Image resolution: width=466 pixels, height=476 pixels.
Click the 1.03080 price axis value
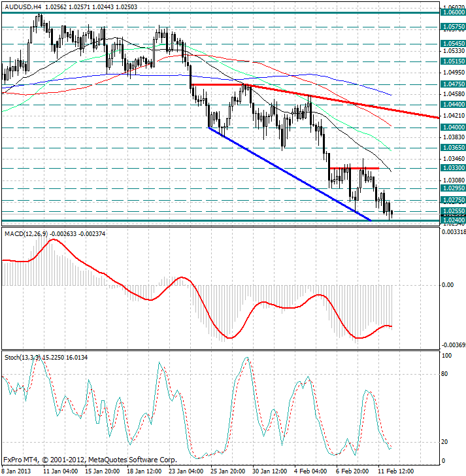[x=454, y=180]
